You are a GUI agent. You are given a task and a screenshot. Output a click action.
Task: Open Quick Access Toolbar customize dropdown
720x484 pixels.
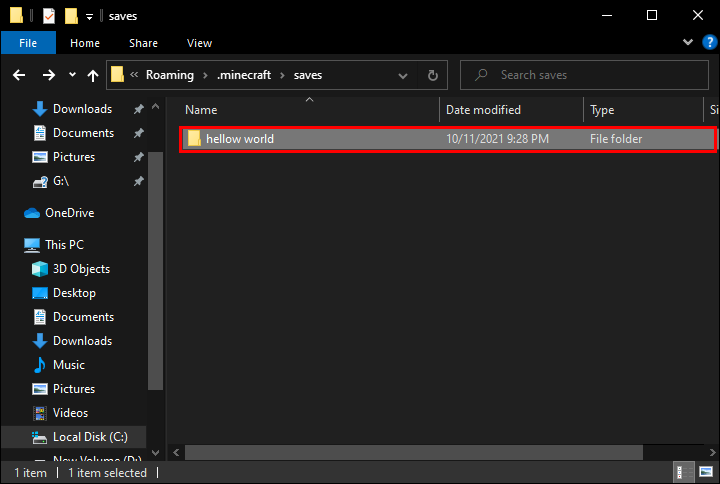89,17
